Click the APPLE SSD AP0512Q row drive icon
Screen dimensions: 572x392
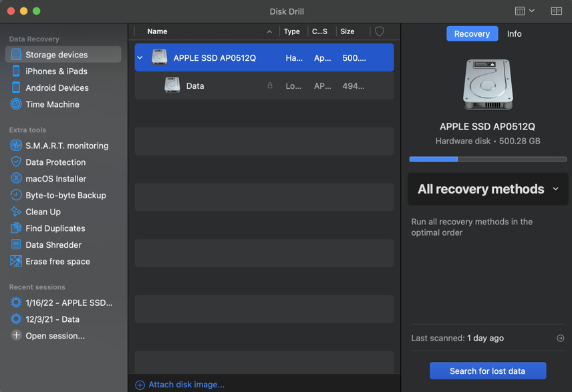point(160,57)
